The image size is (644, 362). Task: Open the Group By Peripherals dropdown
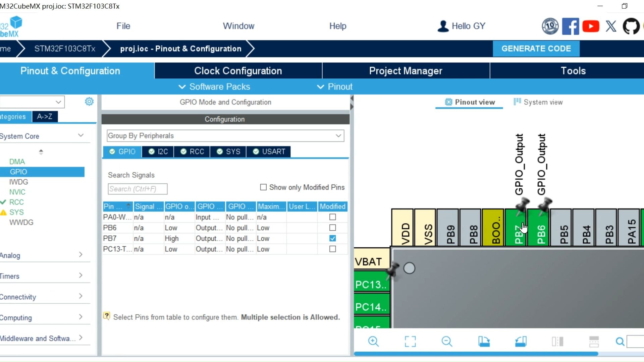pos(225,136)
